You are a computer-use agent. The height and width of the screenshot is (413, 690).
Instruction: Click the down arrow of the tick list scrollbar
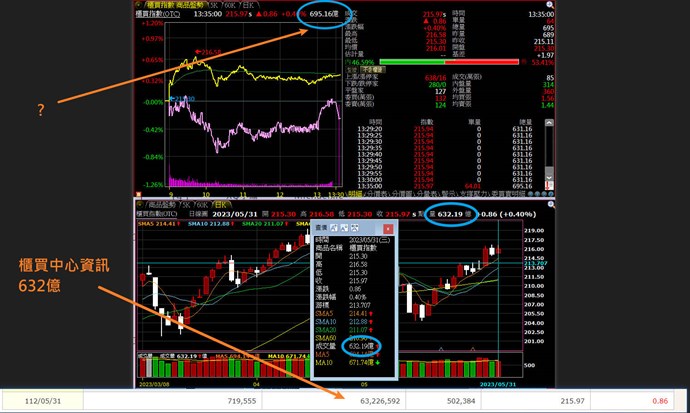549,177
